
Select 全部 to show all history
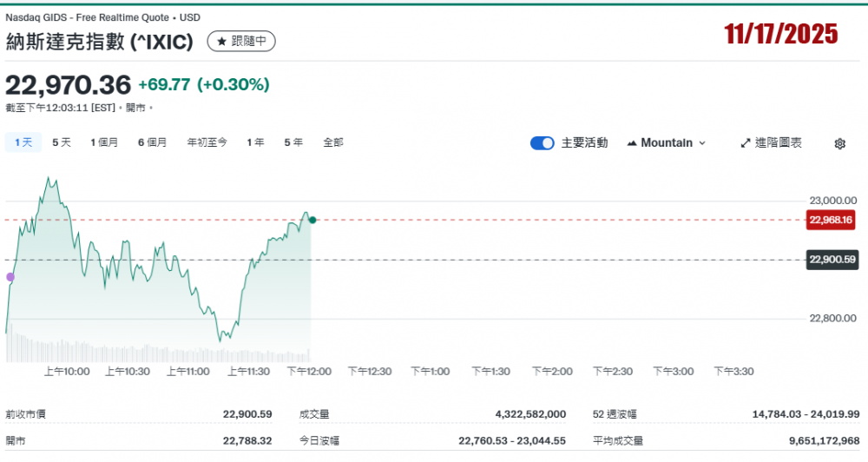[x=333, y=142]
